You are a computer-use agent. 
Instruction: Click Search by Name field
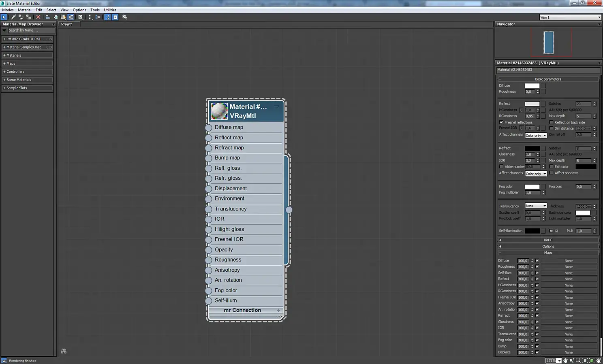point(32,30)
